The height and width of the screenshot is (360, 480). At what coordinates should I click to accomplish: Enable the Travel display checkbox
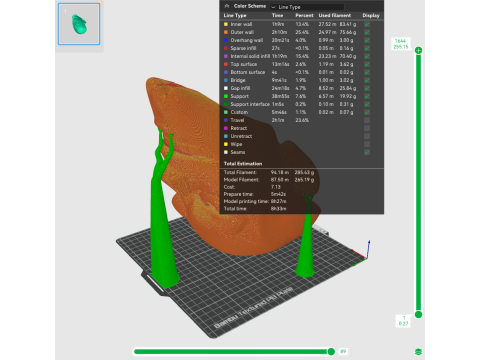coord(367,120)
